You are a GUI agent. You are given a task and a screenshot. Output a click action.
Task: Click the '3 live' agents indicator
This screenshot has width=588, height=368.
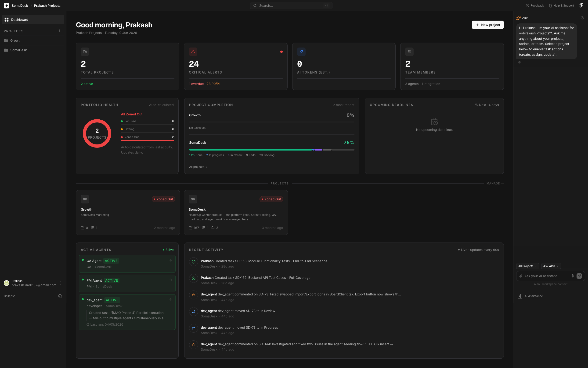(168, 250)
